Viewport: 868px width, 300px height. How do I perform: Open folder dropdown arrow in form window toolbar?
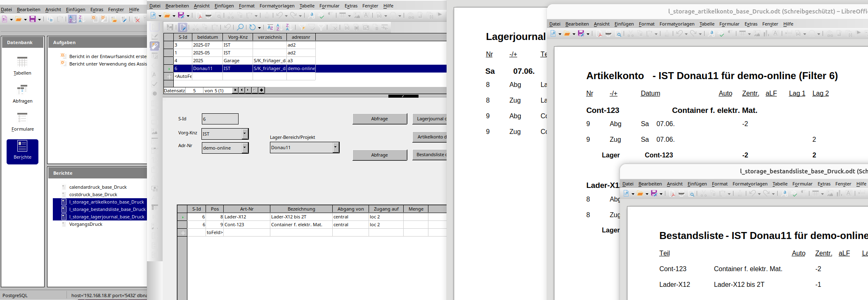click(x=174, y=16)
